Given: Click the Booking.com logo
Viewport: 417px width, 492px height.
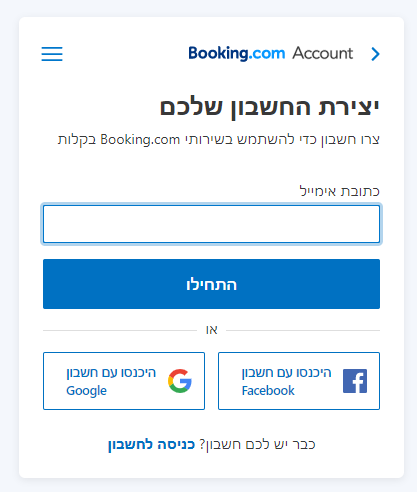Looking at the screenshot, I should tap(237, 53).
